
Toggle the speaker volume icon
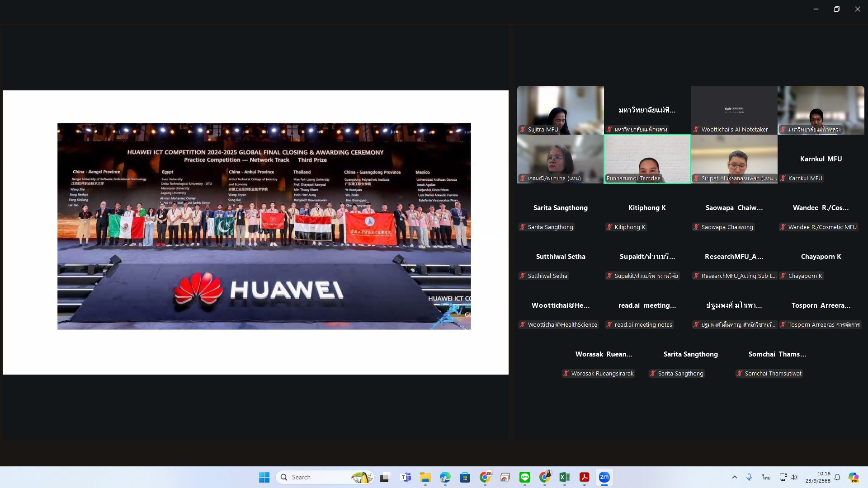pyautogui.click(x=794, y=477)
